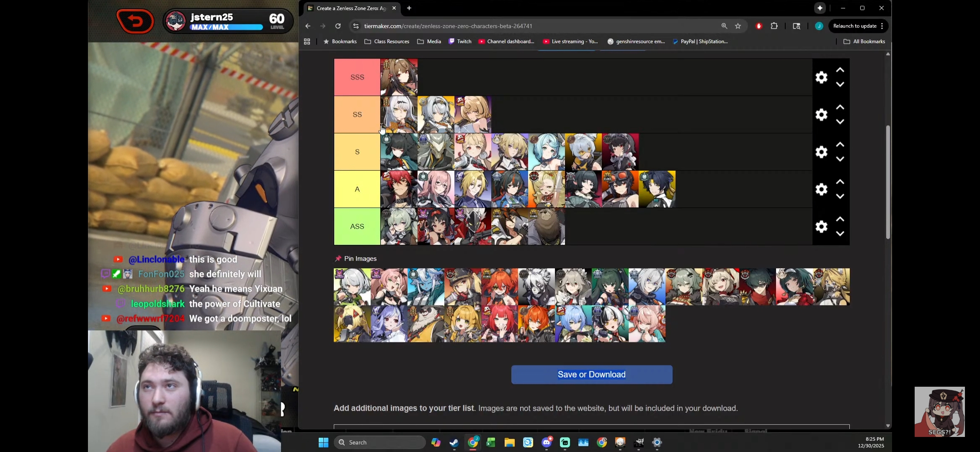Click Relaunch to update button
Viewport: 980px width, 452px height.
coord(855,26)
